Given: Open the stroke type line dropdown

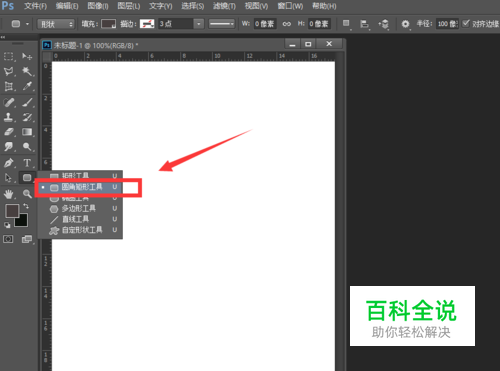Looking at the screenshot, I should coord(222,24).
